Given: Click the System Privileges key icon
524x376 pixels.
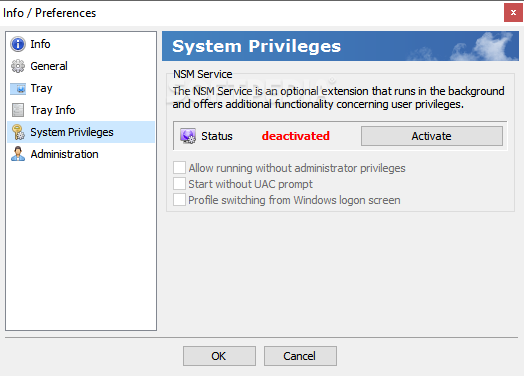Looking at the screenshot, I should coord(18,132).
